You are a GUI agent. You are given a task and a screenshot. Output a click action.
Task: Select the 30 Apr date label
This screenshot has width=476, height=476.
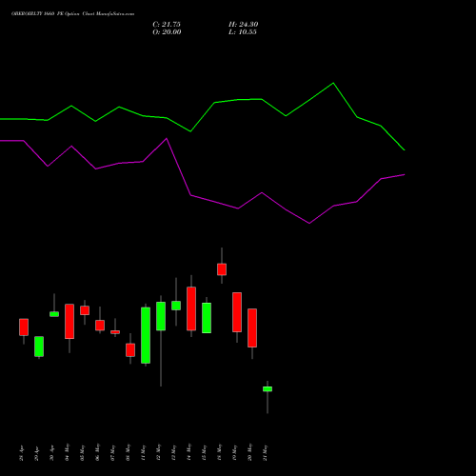51,453
